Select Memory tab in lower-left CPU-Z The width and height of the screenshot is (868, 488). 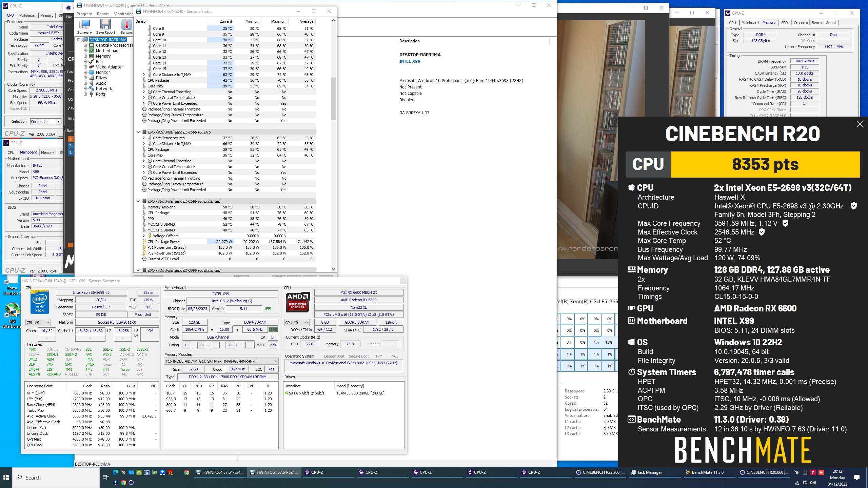(47, 152)
